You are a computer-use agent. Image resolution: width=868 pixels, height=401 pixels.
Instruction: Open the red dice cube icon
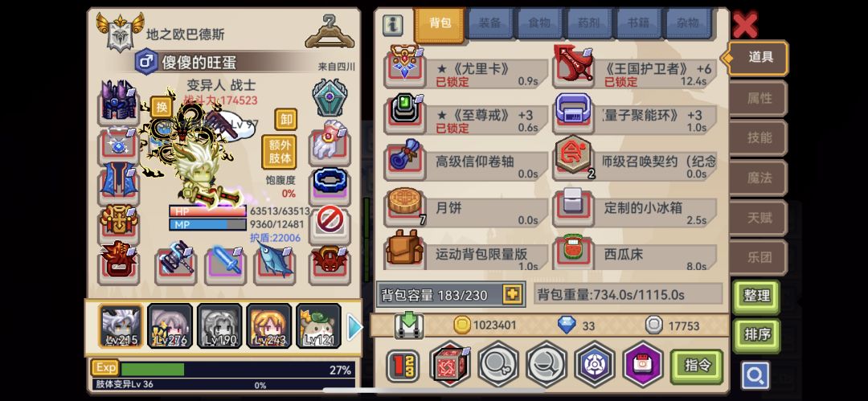[450, 365]
